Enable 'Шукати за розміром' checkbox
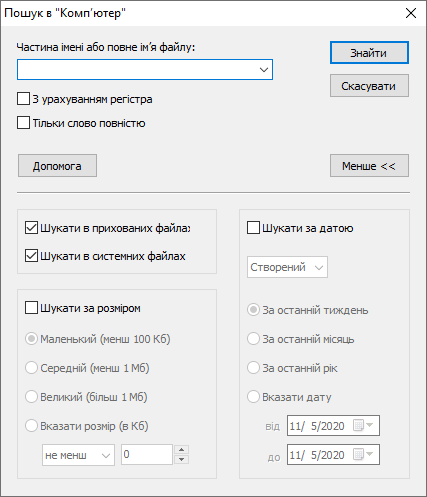Viewport: 427px width, 497px height. pos(31,308)
